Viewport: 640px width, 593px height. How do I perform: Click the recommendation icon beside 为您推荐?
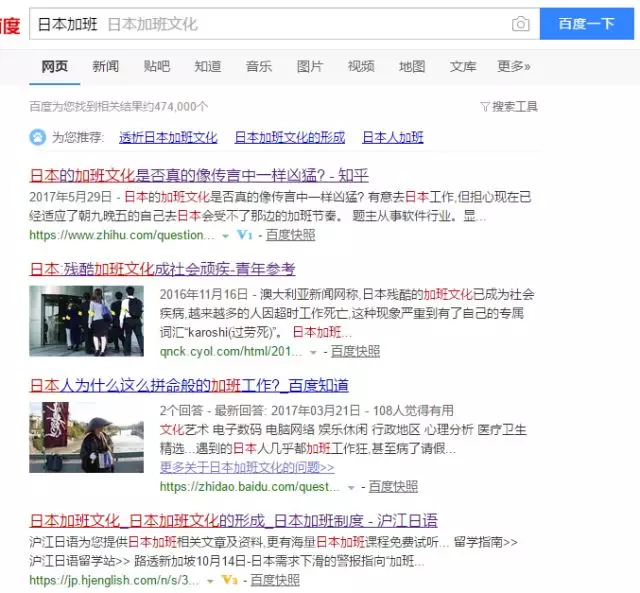click(x=37, y=137)
